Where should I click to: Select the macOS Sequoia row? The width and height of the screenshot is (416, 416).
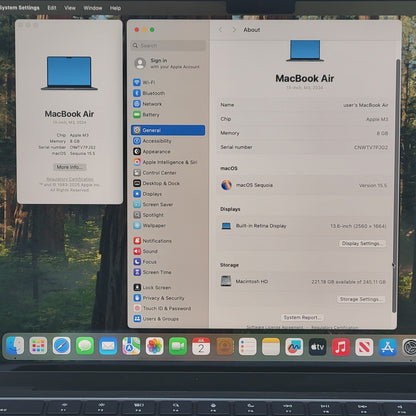click(x=304, y=185)
